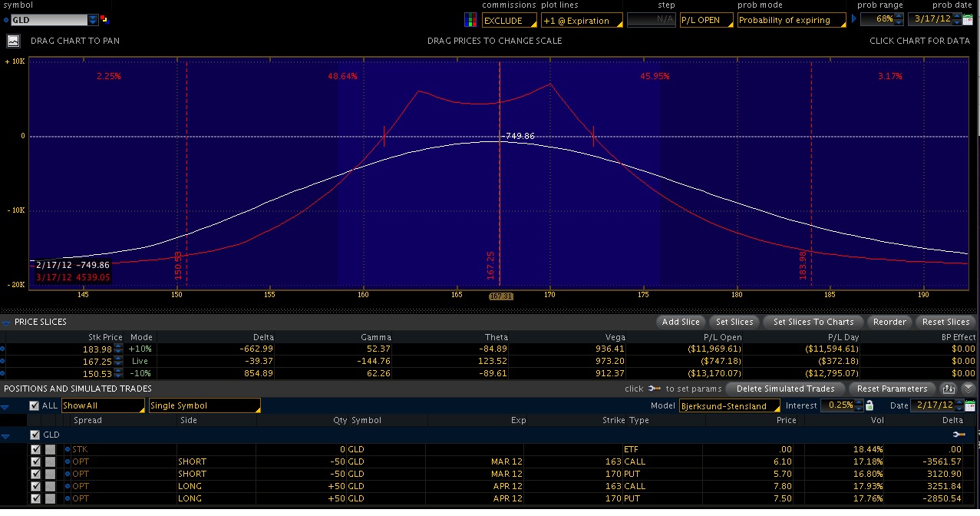Image resolution: width=980 pixels, height=516 pixels.
Task: Click blue dot on 183.98 price slice
Action: click(x=3, y=349)
